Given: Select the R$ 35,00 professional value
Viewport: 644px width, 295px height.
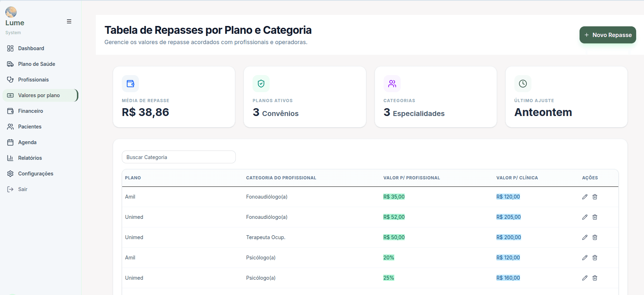Looking at the screenshot, I should coord(394,197).
